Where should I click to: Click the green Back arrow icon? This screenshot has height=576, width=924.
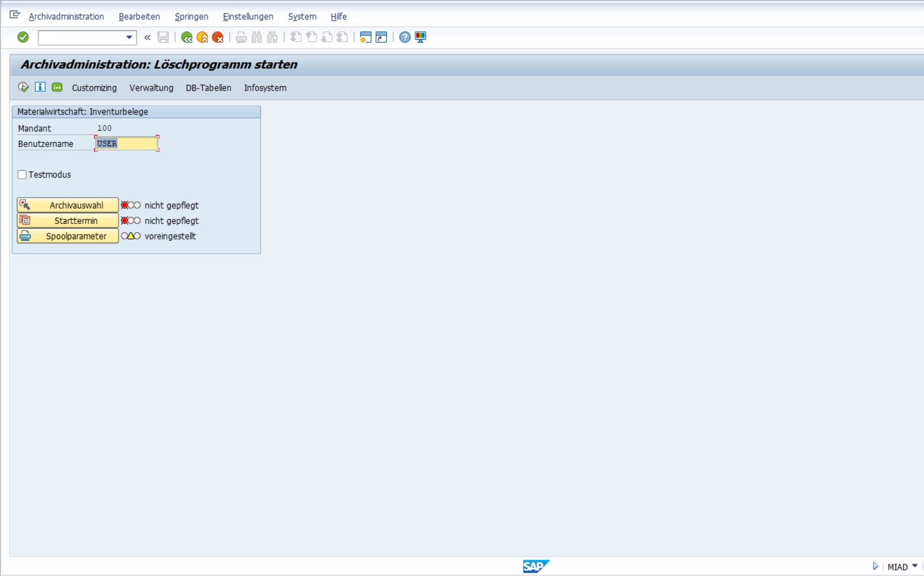click(187, 38)
